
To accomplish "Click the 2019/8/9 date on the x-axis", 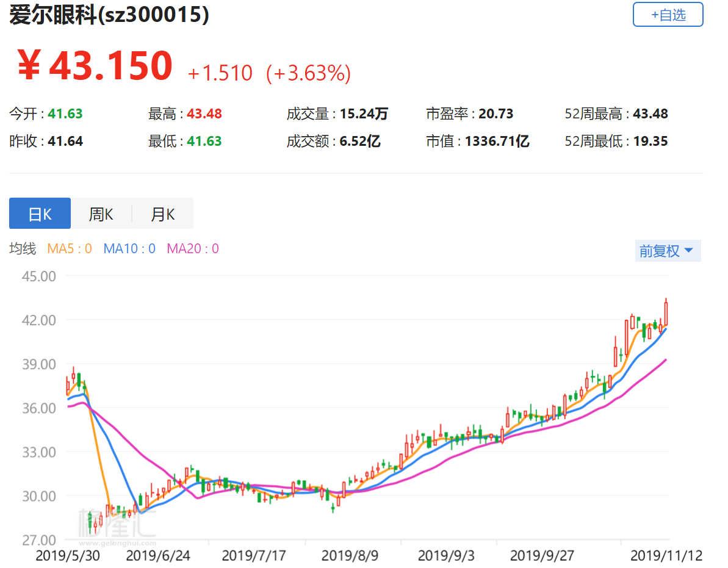I will tap(350, 555).
